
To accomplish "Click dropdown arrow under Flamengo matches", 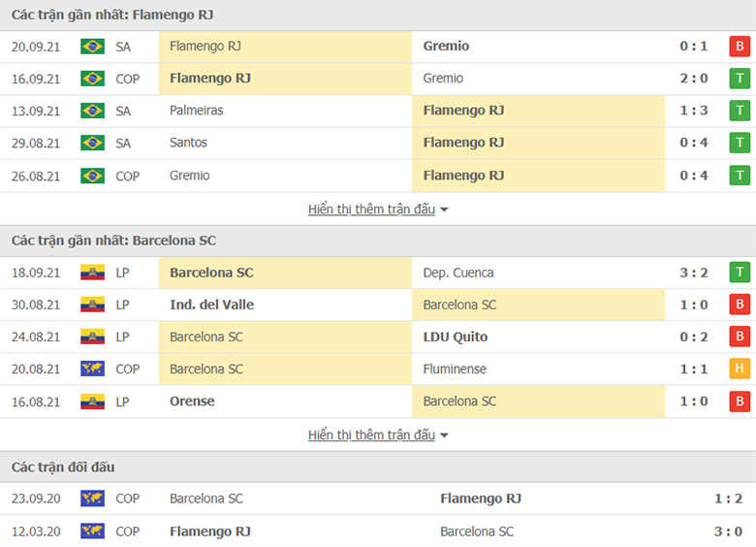I will [x=444, y=209].
